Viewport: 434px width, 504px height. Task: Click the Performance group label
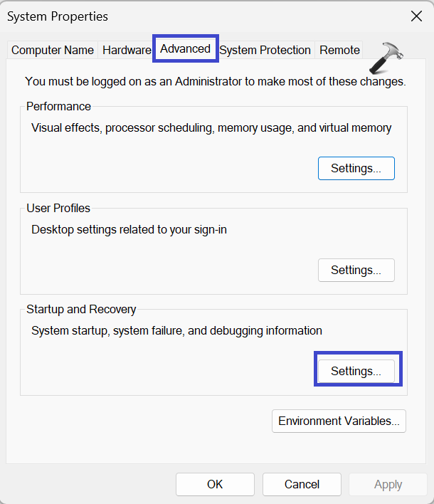(59, 107)
